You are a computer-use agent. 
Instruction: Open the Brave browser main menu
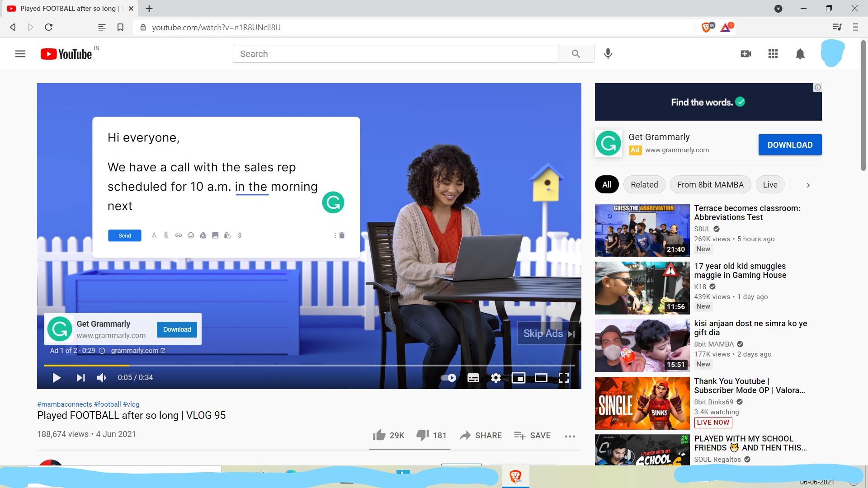855,27
